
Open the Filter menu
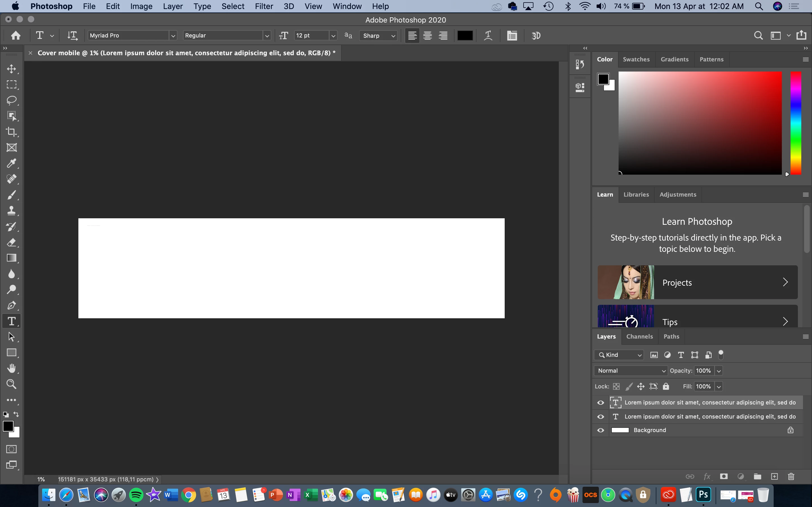[x=264, y=6]
